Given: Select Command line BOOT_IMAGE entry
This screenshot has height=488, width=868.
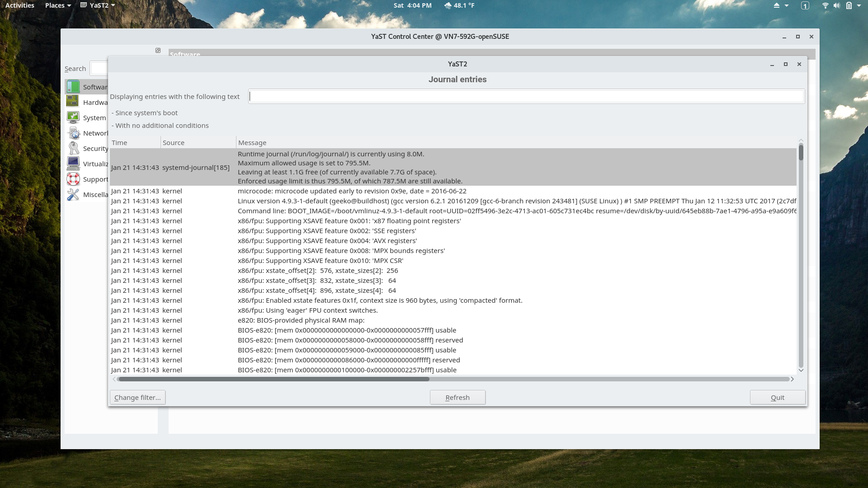Looking at the screenshot, I should pyautogui.click(x=453, y=211).
